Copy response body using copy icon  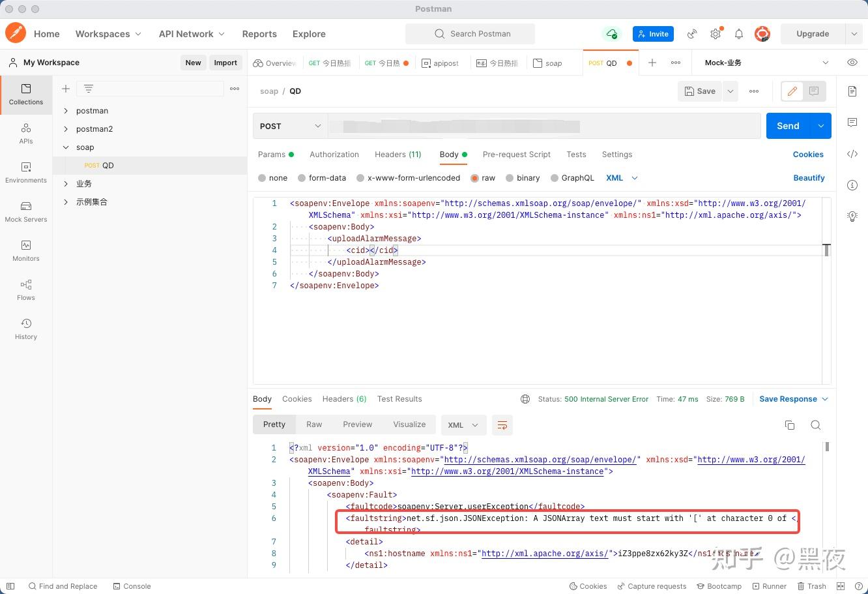(x=790, y=425)
